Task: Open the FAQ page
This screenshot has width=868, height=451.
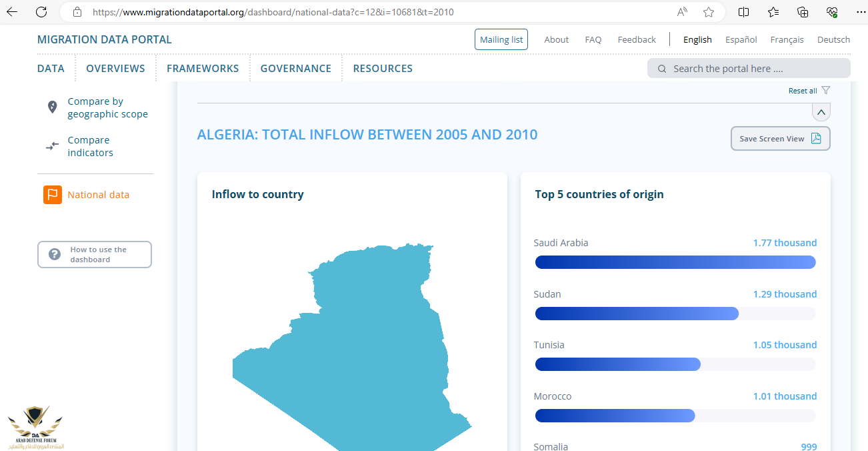Action: 593,39
